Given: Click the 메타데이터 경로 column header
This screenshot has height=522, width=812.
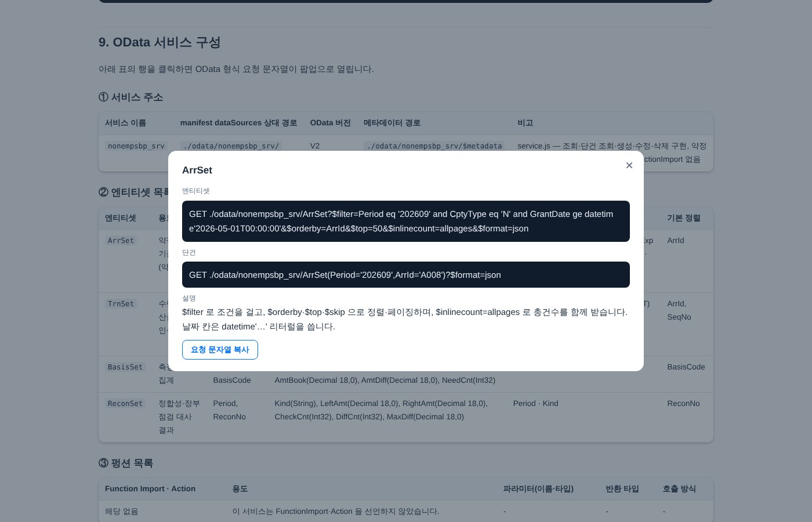Looking at the screenshot, I should [392, 123].
